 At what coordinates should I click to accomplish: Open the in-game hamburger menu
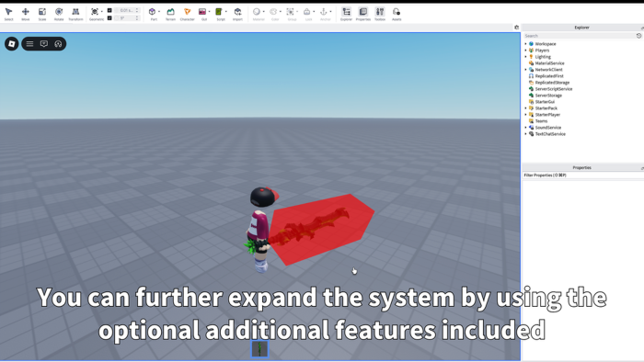[x=29, y=44]
